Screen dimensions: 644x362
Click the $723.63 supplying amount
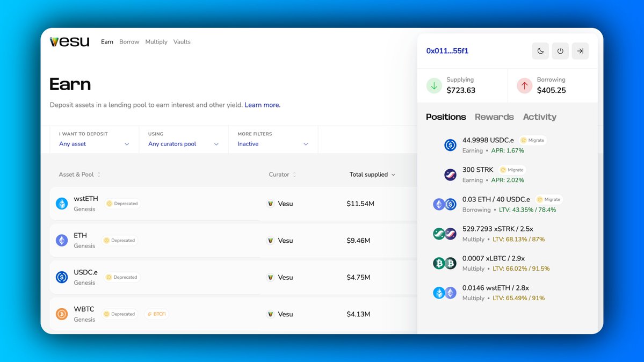pyautogui.click(x=461, y=90)
